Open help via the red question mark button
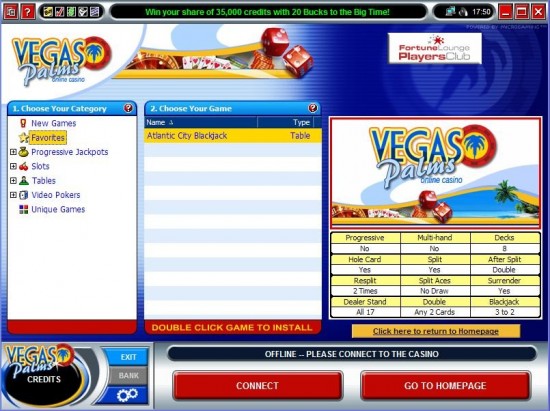 [28, 12]
